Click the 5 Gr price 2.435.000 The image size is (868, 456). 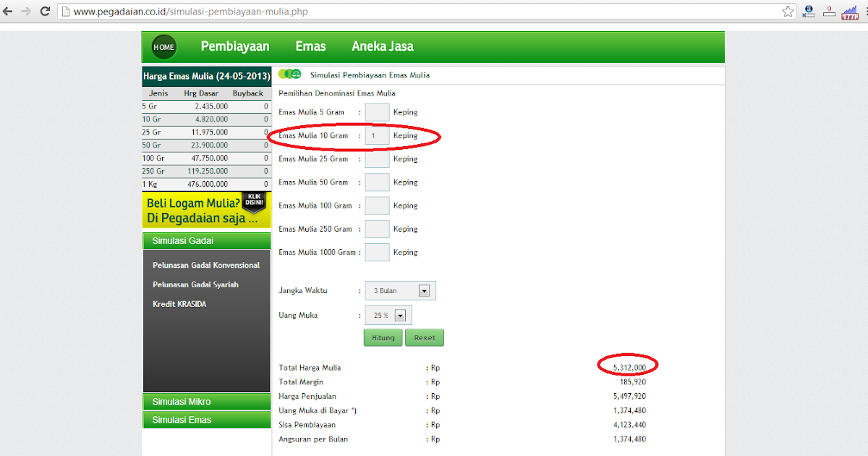pos(211,106)
